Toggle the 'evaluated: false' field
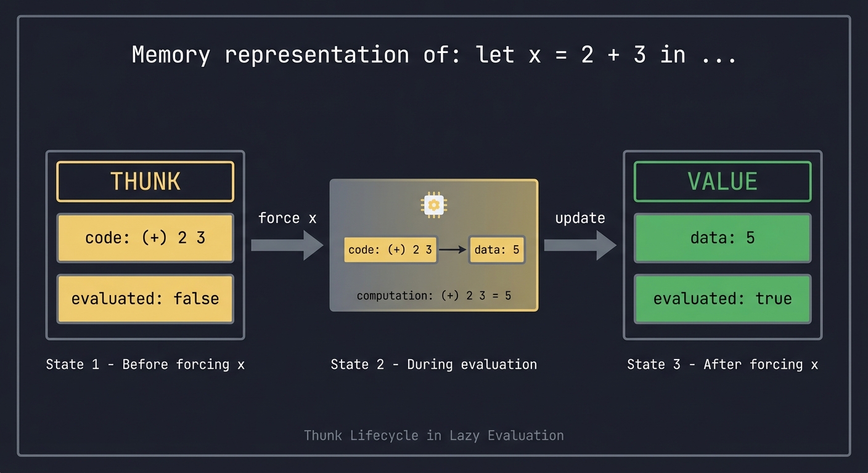The width and height of the screenshot is (868, 473). (x=145, y=299)
